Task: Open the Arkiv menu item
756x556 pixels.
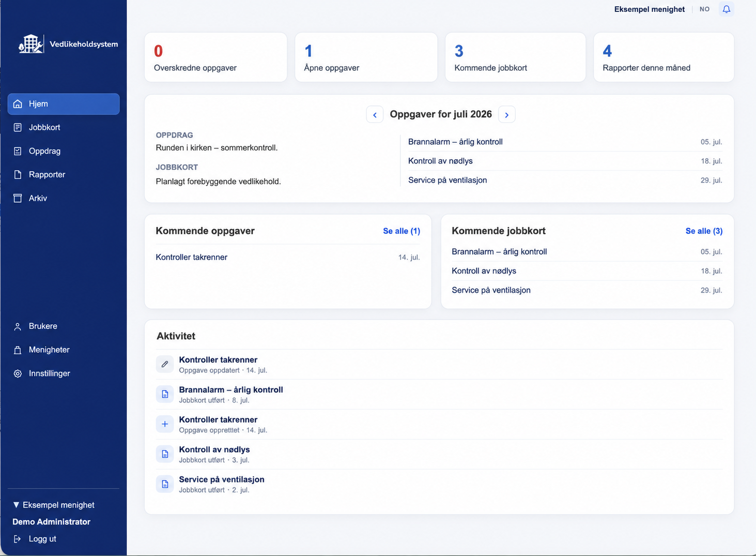Action: pos(64,198)
